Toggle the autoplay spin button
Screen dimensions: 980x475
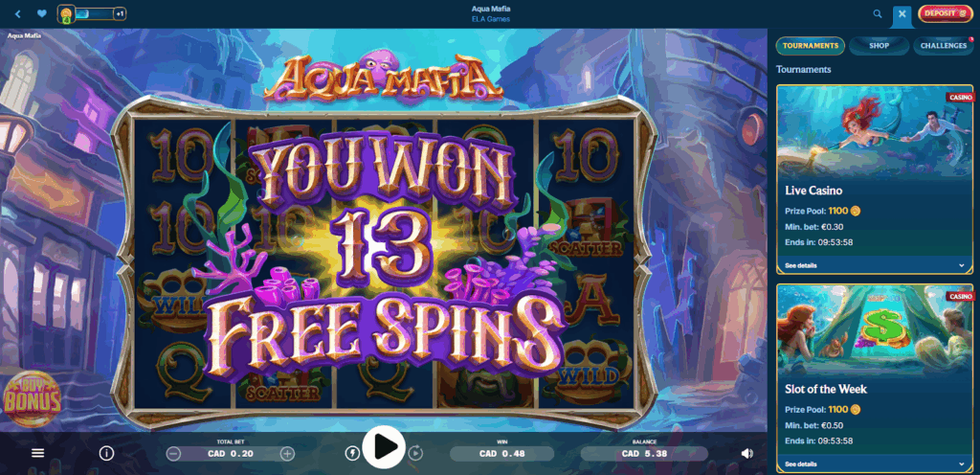415,453
